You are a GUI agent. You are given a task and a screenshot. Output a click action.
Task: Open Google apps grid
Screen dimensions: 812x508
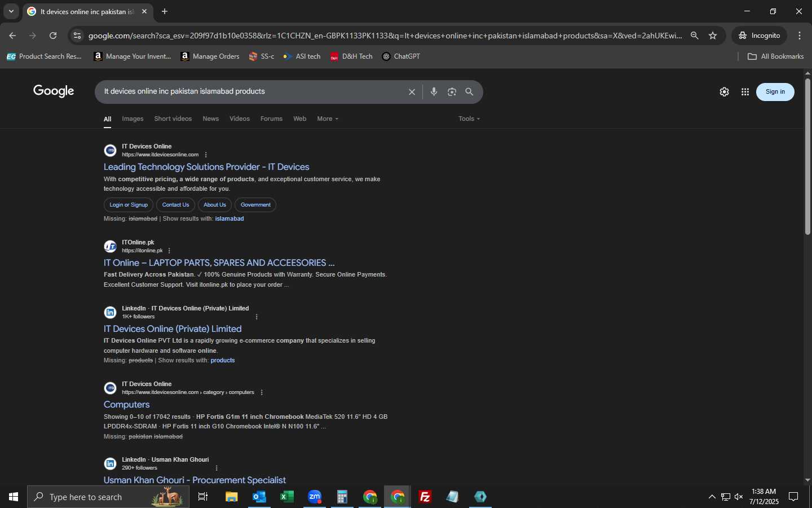tap(745, 92)
